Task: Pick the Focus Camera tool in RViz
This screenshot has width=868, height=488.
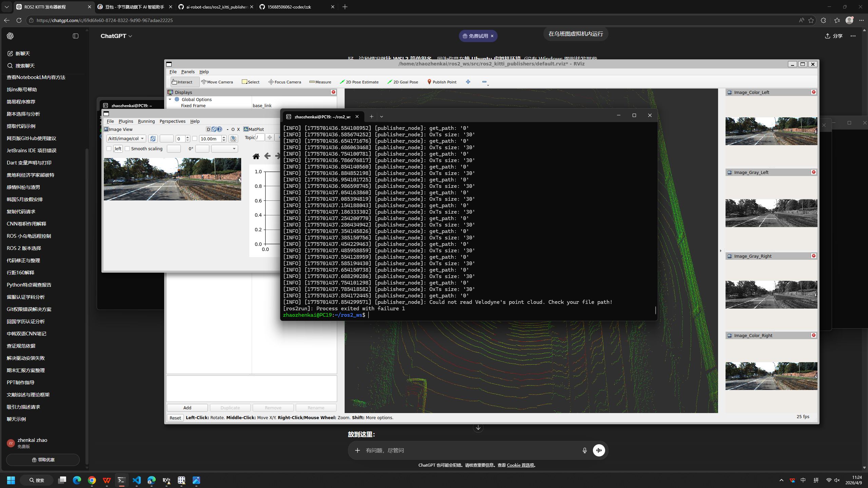Action: pyautogui.click(x=285, y=82)
